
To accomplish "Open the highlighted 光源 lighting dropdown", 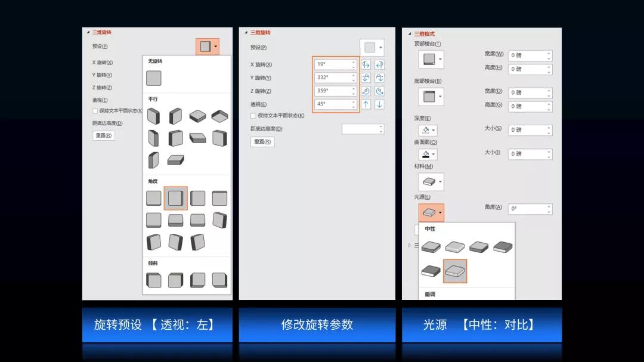I will pyautogui.click(x=431, y=212).
